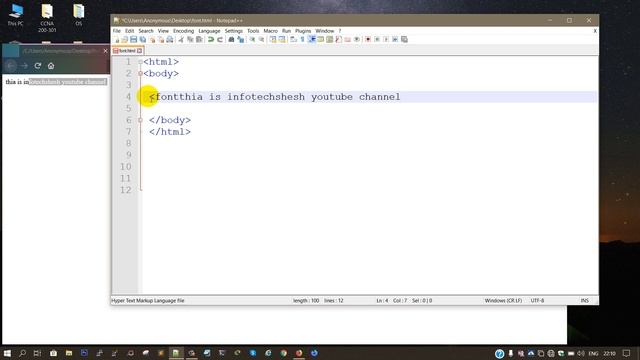The image size is (640, 360).
Task: Click the browser back arrow
Action: 11,66
